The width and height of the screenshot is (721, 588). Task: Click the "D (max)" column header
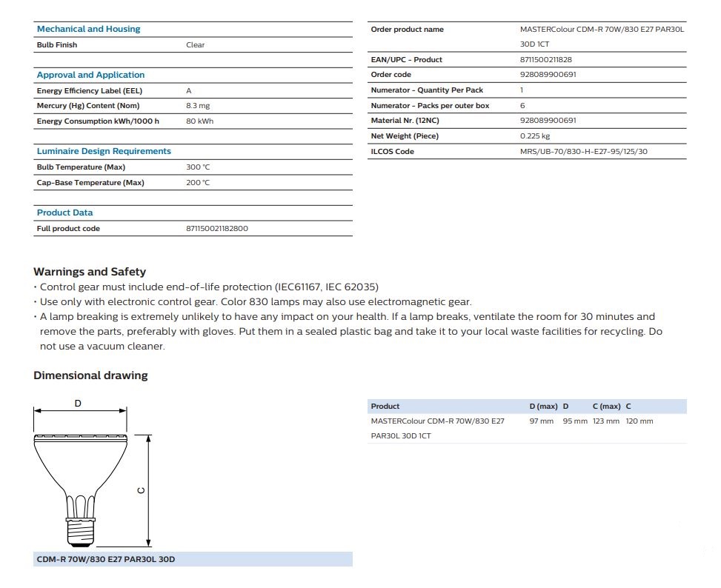pos(543,407)
